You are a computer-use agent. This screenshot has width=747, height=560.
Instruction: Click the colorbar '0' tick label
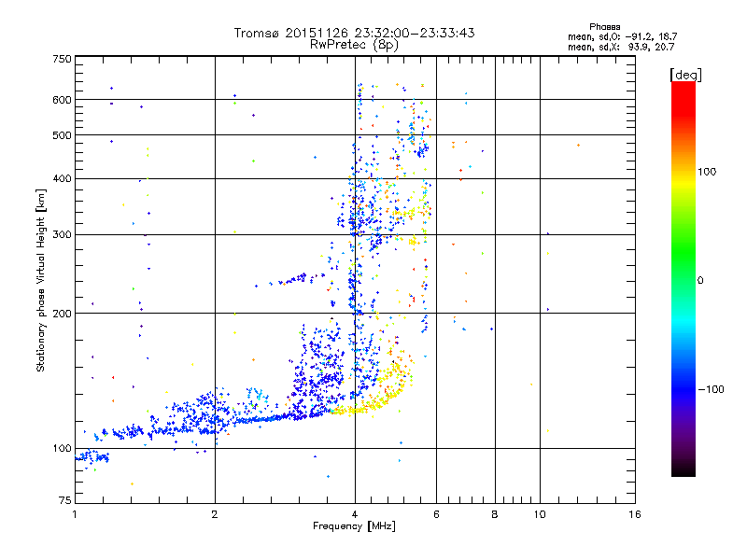[700, 280]
